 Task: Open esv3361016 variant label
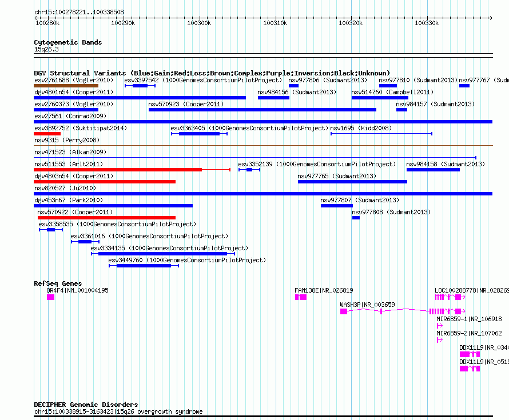click(149, 236)
